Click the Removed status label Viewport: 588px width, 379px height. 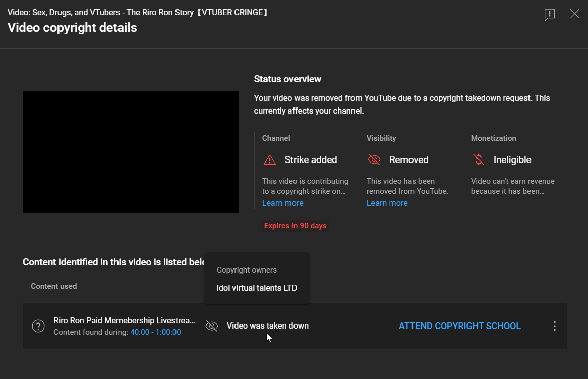point(409,160)
